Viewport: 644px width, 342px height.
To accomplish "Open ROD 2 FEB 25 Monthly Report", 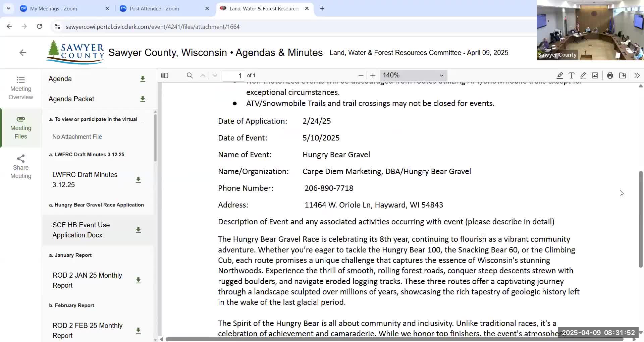I will (88, 331).
